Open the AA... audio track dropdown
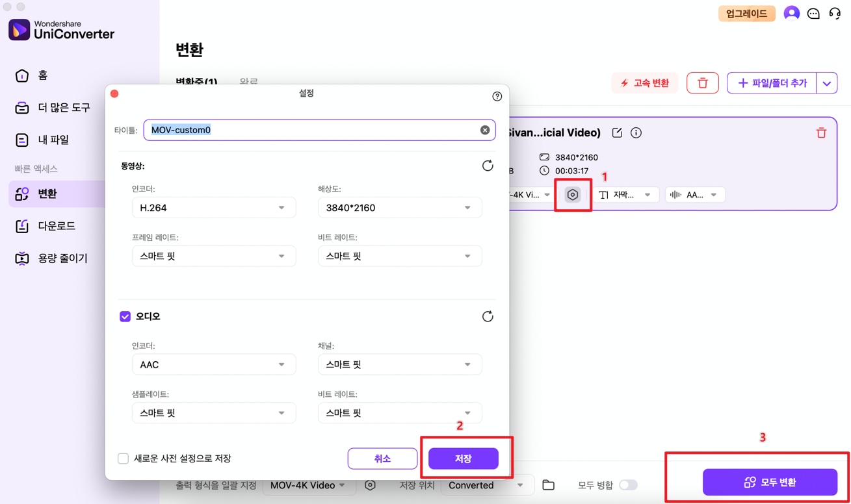This screenshot has height=504, width=851. pyautogui.click(x=694, y=195)
